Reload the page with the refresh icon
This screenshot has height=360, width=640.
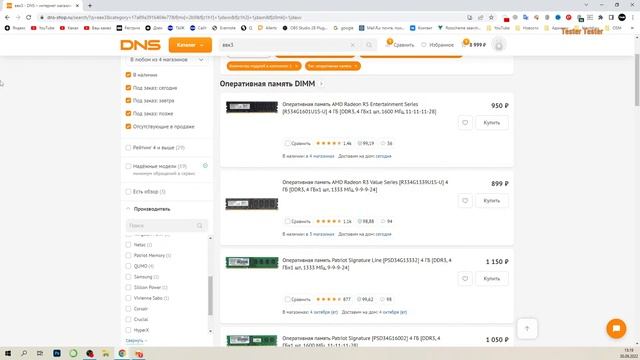(x=29, y=18)
